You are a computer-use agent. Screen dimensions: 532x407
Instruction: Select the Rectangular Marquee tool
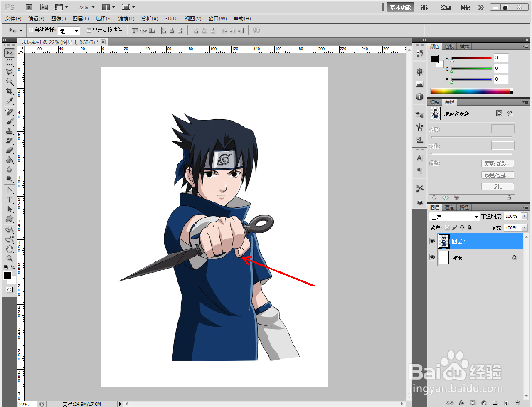(10, 62)
